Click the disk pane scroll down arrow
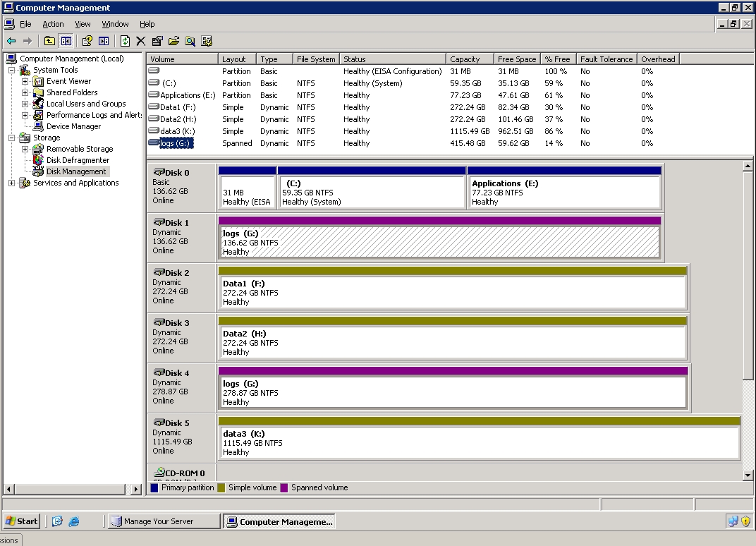This screenshot has height=546, width=756. (748, 475)
